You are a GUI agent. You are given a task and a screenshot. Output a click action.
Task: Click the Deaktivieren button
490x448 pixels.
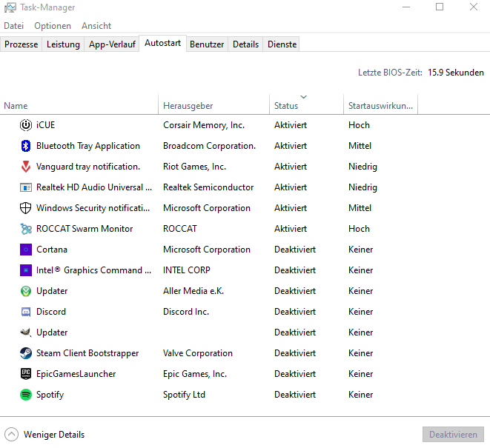tap(453, 434)
